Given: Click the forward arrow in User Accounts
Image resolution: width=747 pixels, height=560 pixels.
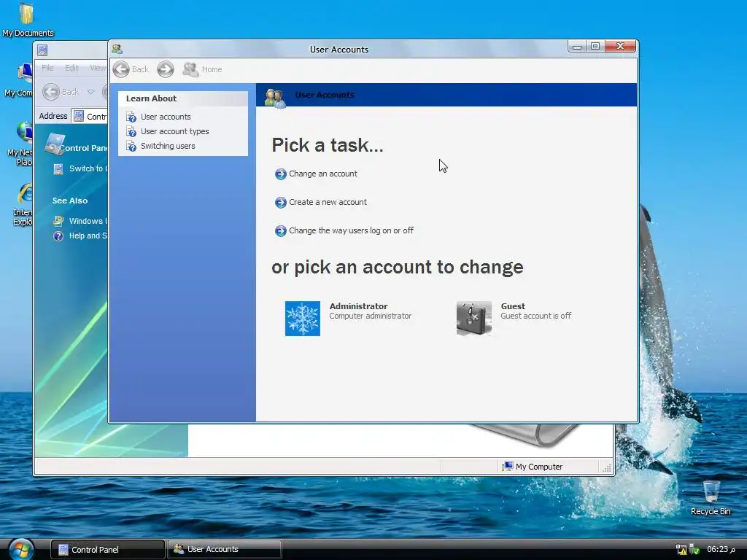Looking at the screenshot, I should click(x=166, y=69).
